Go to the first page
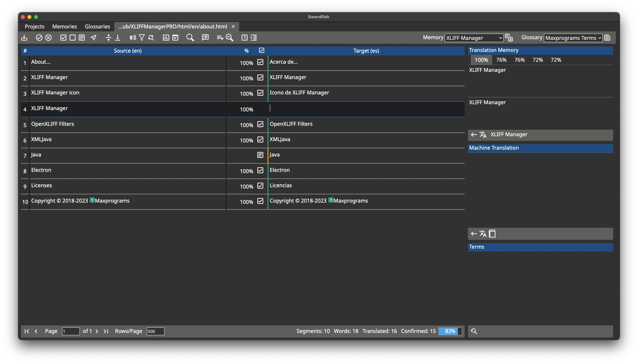This screenshot has width=638, height=364. click(27, 331)
